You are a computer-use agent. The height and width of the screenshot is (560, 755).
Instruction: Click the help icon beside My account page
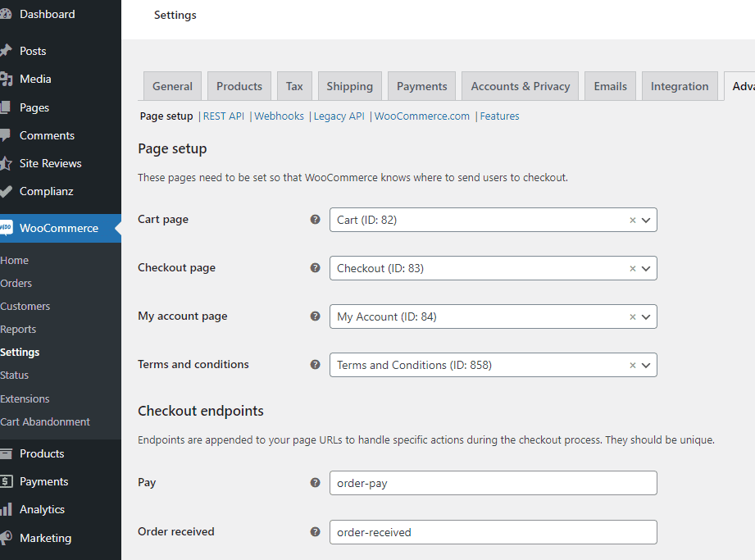(316, 316)
